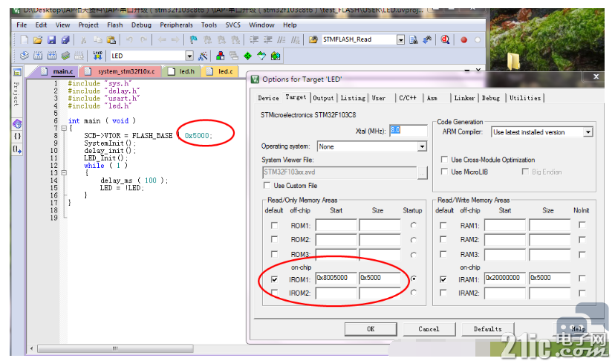Click the Undo arrow icon

(x=129, y=39)
